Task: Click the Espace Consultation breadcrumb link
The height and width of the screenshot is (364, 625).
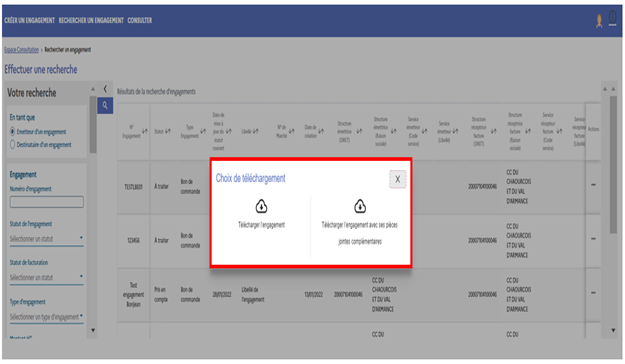Action: click(x=22, y=50)
